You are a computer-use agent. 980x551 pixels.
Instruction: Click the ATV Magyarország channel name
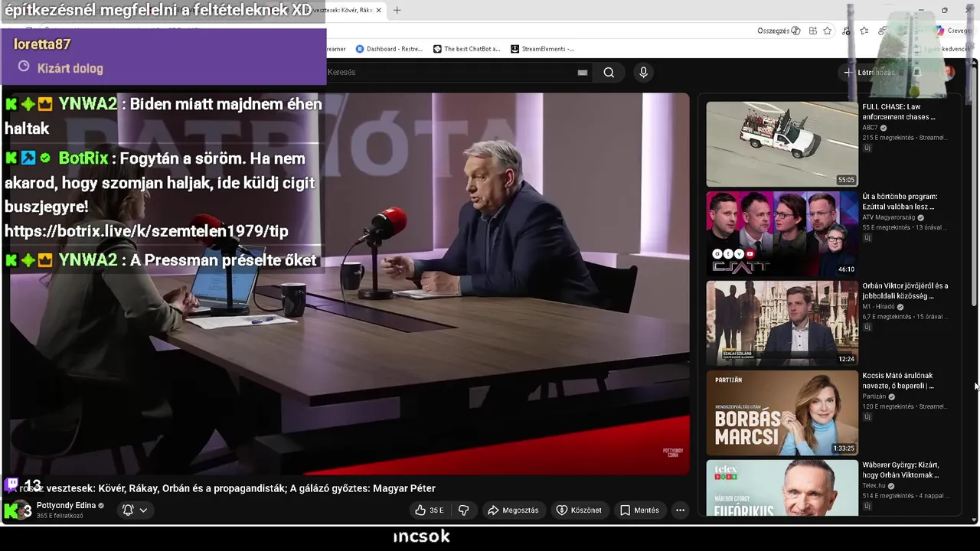[889, 217]
